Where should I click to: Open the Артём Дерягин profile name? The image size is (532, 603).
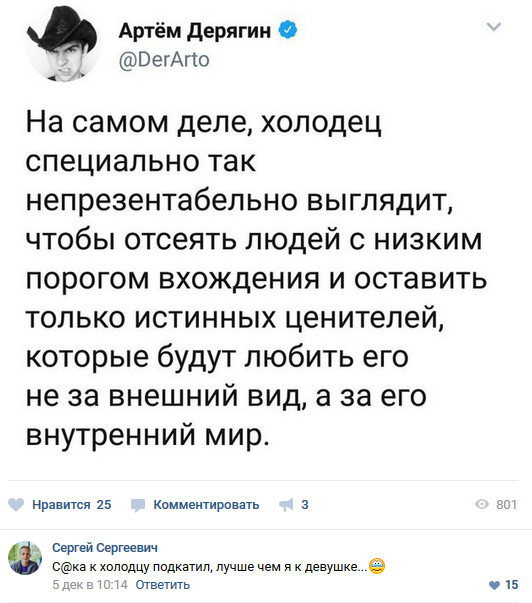pos(195,31)
